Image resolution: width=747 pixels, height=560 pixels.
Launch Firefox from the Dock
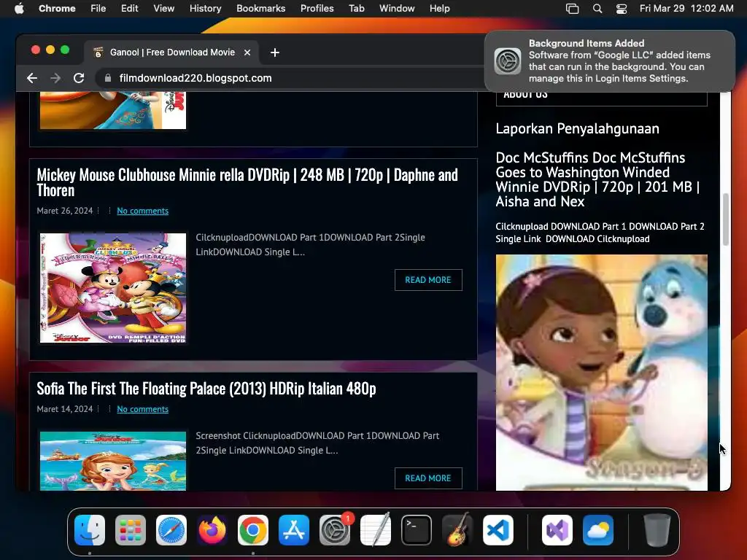212,530
